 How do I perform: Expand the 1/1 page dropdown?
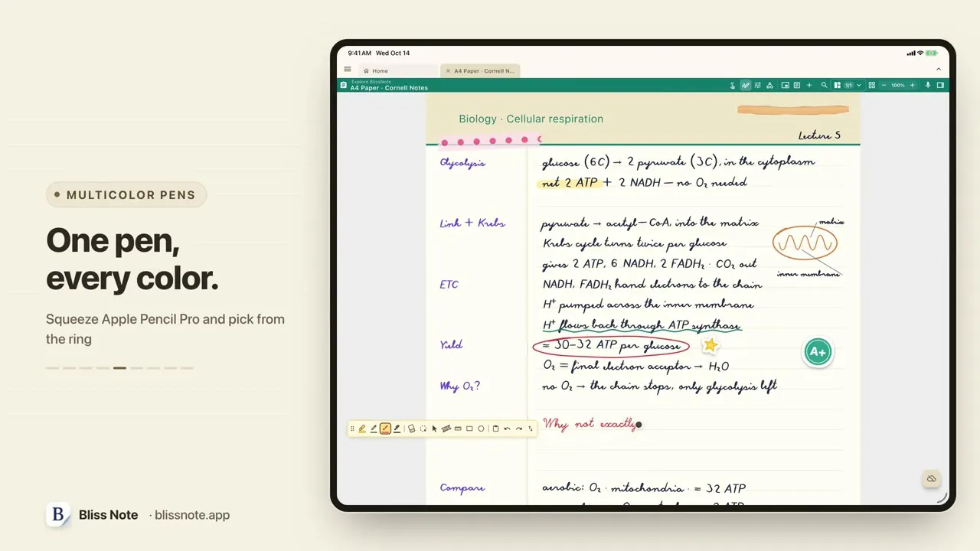[x=859, y=85]
